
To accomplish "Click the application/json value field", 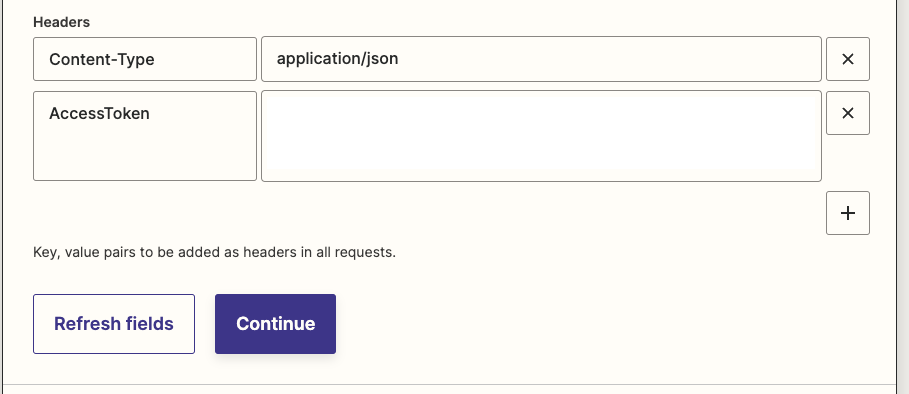I will 541,59.
